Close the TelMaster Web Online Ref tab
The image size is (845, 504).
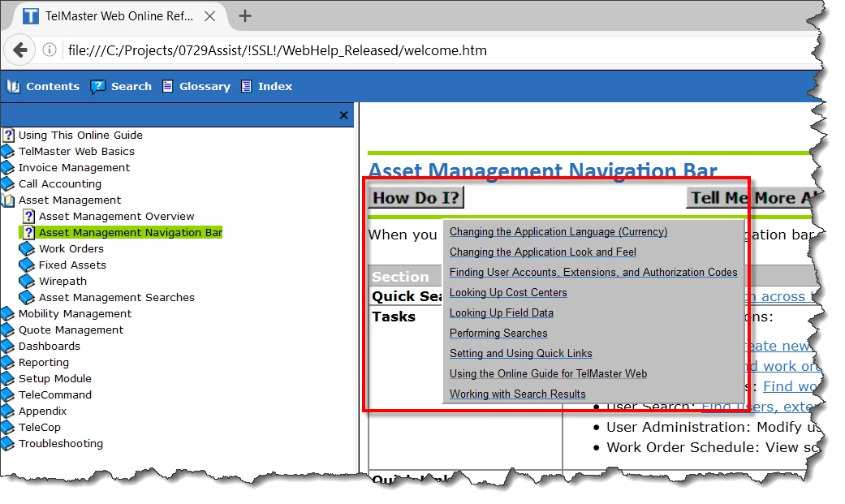click(x=209, y=16)
